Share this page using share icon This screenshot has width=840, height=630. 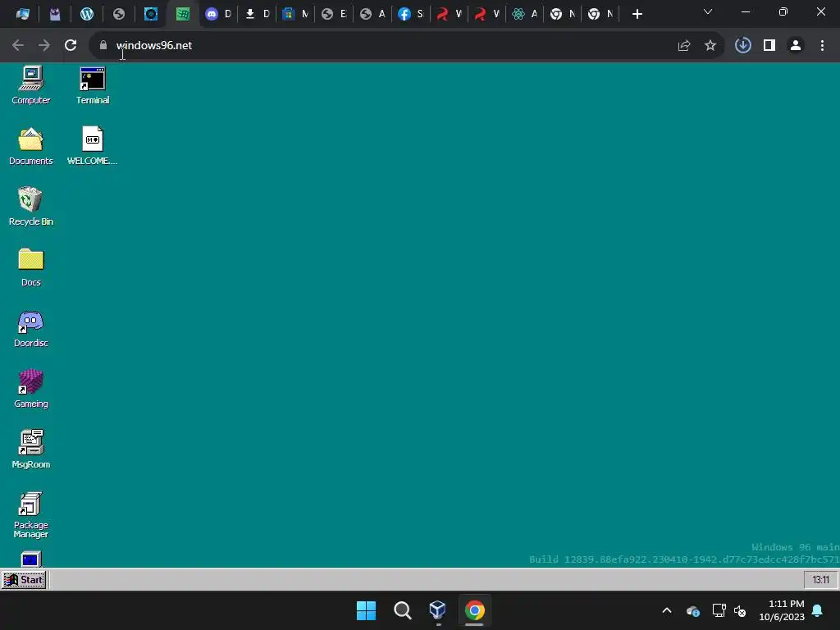pos(684,46)
